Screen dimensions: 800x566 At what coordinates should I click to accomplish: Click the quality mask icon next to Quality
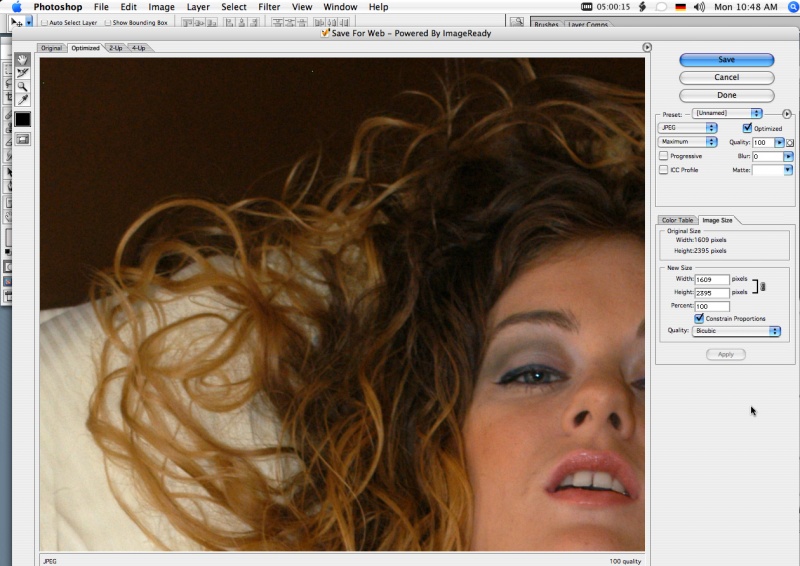pyautogui.click(x=790, y=142)
